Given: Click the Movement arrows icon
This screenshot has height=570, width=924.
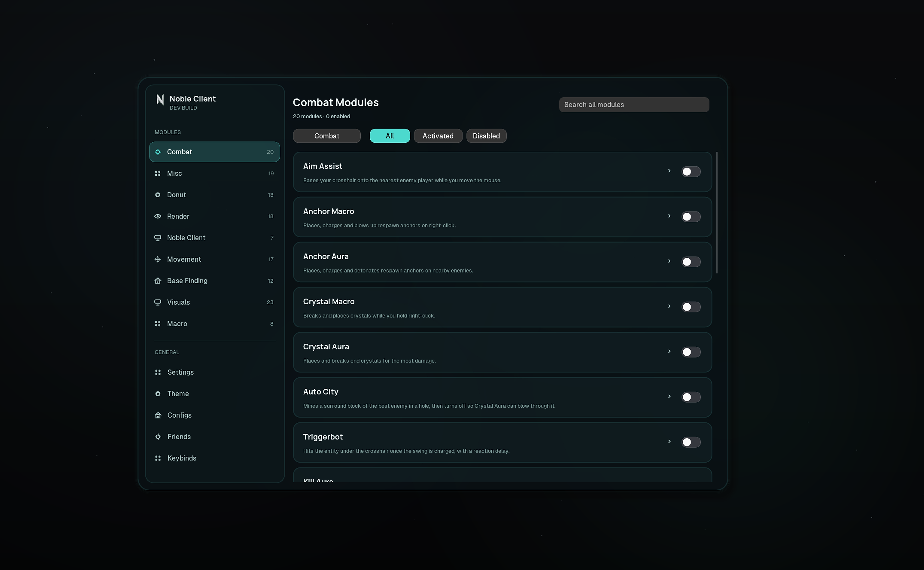Looking at the screenshot, I should [158, 259].
